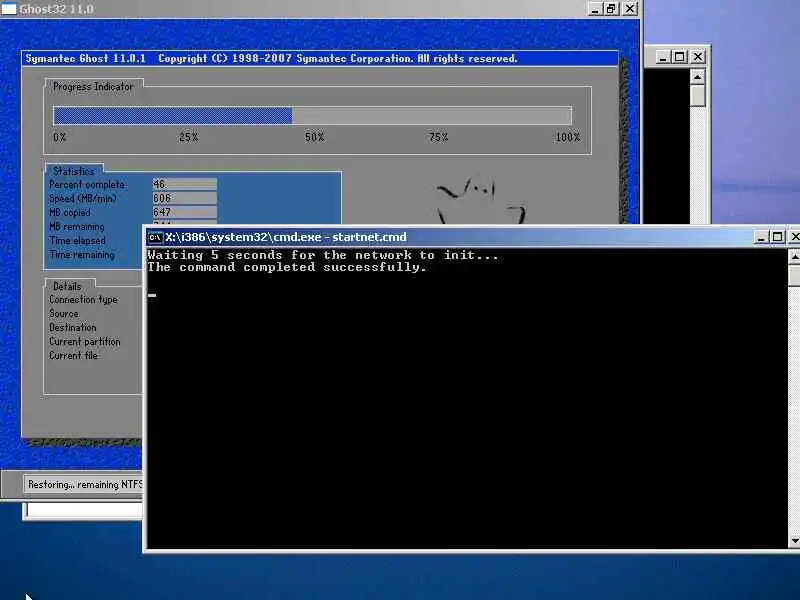Restore down the Ghost32 11.0 window
This screenshot has width=800, height=600.
click(611, 9)
